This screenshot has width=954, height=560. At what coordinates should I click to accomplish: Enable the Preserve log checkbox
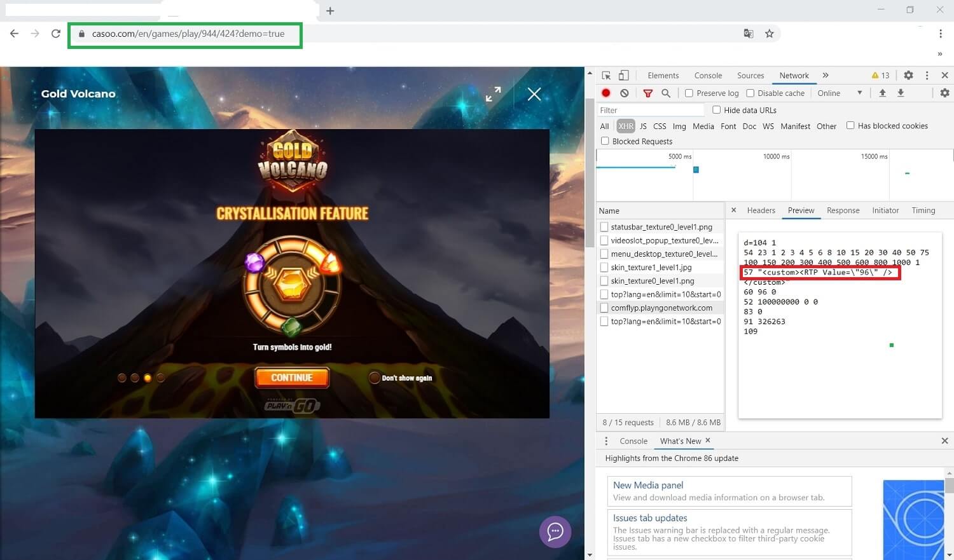pyautogui.click(x=689, y=93)
